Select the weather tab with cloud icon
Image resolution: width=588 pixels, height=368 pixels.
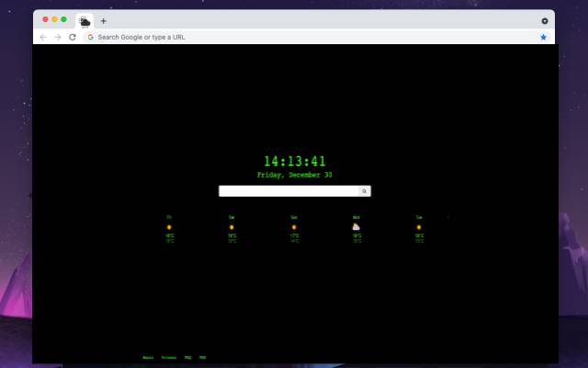(x=85, y=21)
